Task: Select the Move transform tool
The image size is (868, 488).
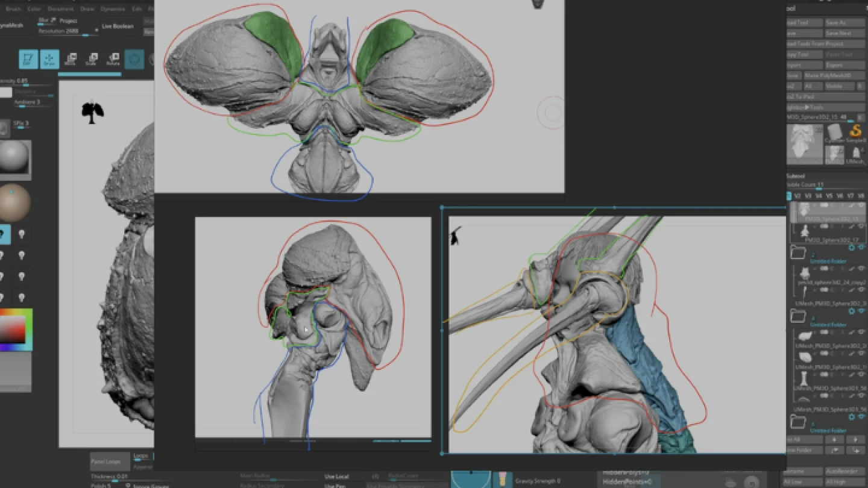Action: click(x=71, y=58)
